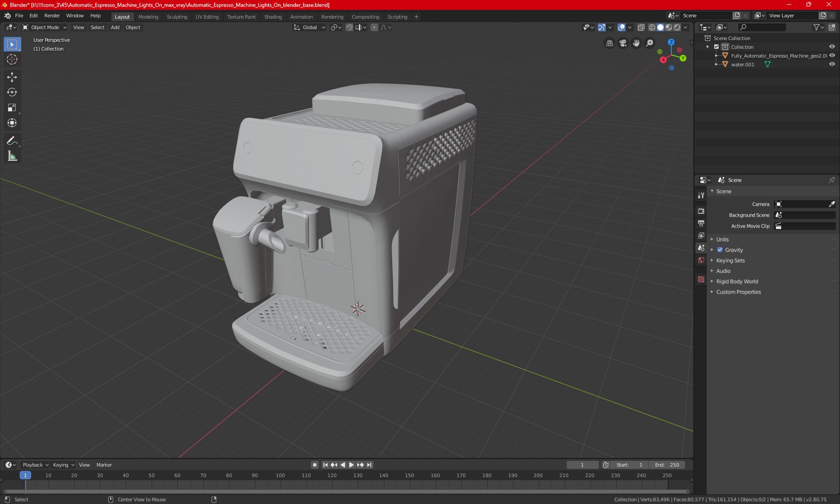The width and height of the screenshot is (840, 504).
Task: Add a new workspace with plus button
Action: tap(416, 17)
